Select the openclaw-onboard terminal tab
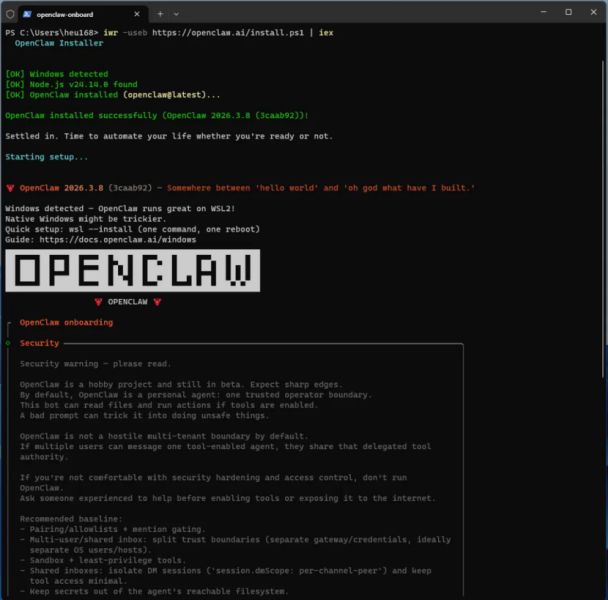 coord(83,14)
